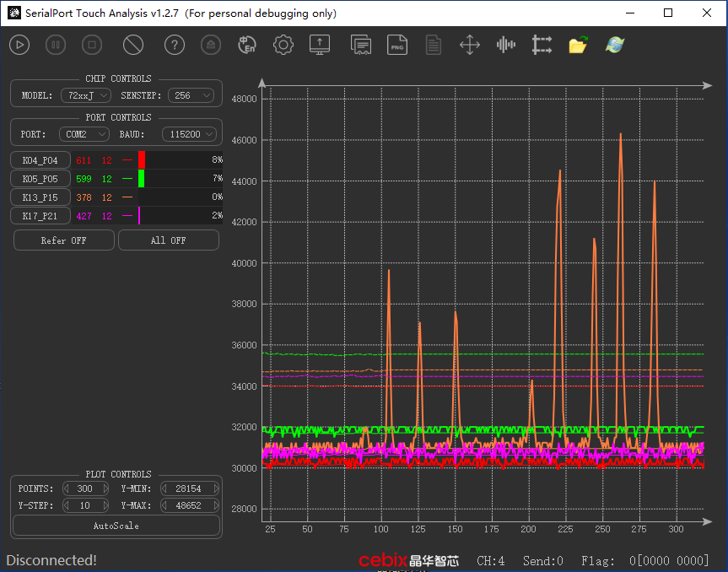Click the "Disconnected!" status text
Viewport: 728px width, 572px height.
point(51,560)
